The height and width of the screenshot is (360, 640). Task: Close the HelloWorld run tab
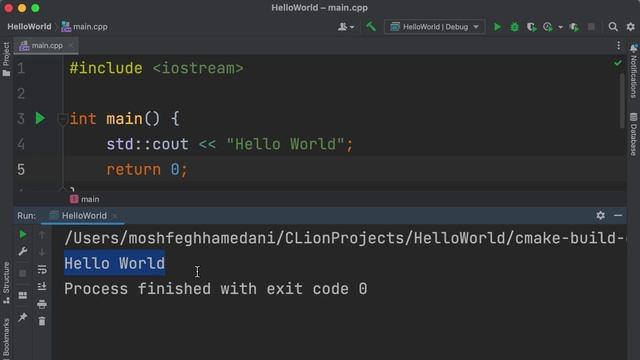tap(115, 216)
